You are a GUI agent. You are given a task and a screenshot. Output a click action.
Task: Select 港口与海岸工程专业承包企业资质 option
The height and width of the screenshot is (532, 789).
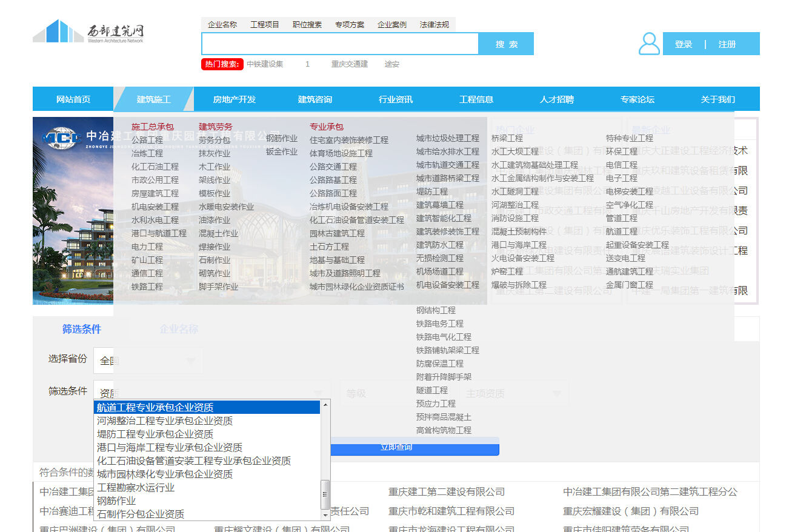coord(207,447)
